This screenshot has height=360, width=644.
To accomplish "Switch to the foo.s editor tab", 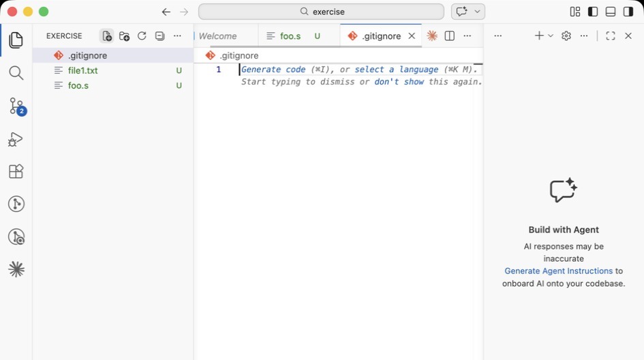I will click(x=290, y=36).
